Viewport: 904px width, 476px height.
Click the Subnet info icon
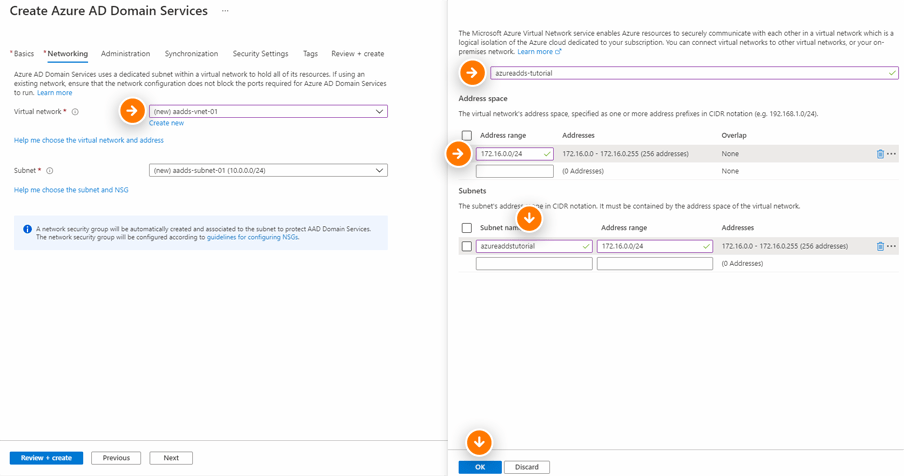[x=50, y=171]
